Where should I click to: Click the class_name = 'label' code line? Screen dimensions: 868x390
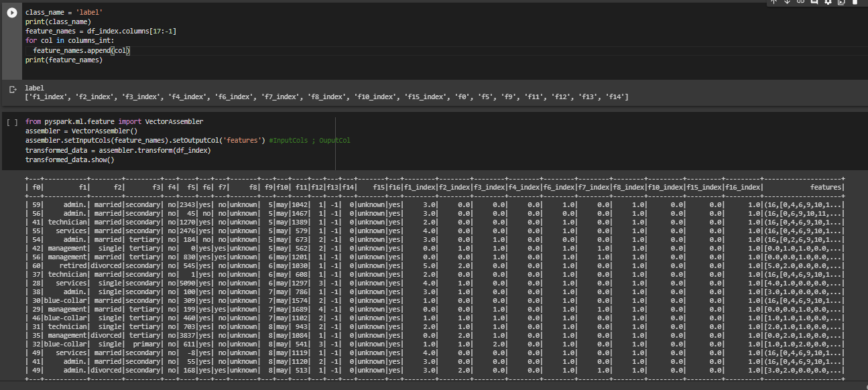[x=64, y=13]
